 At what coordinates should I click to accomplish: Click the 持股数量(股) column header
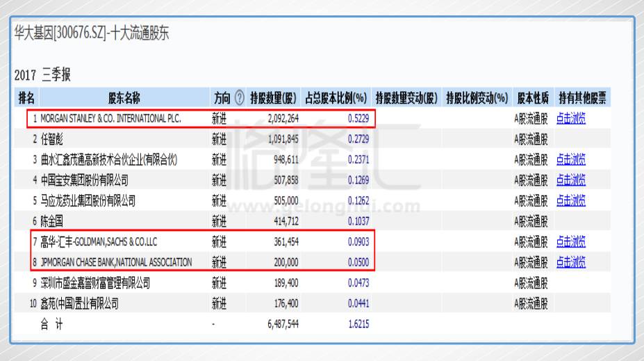[274, 99]
